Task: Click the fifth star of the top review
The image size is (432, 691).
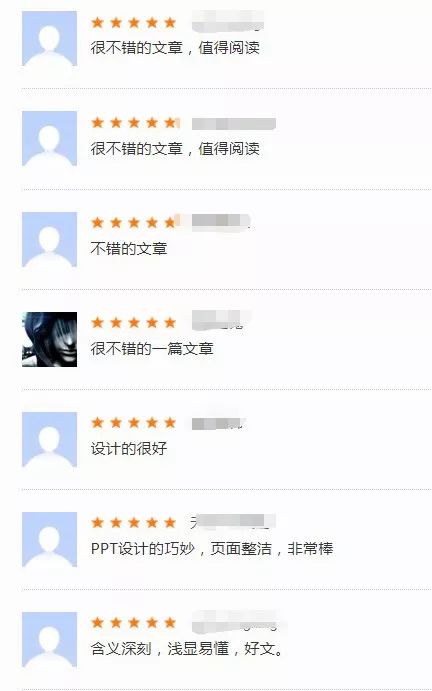Action: point(170,22)
